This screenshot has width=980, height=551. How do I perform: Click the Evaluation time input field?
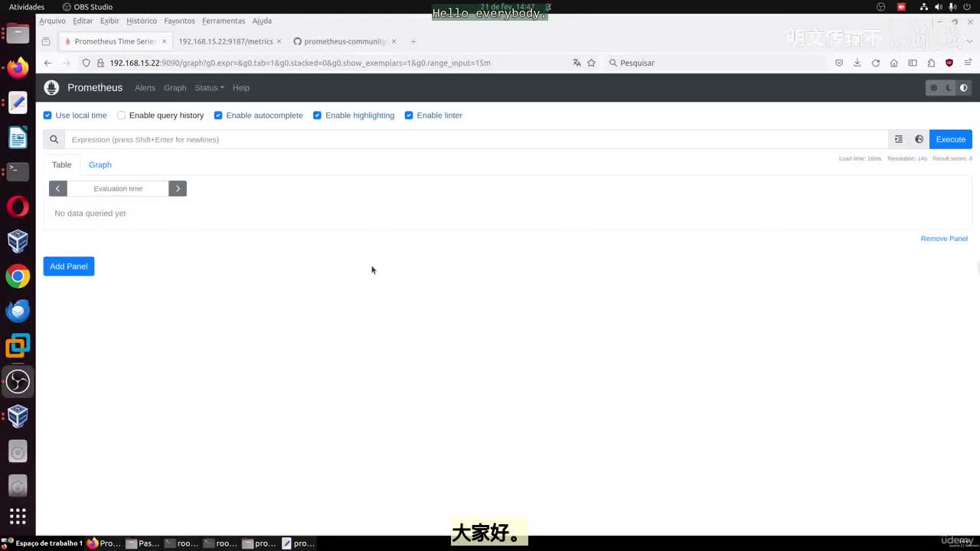pos(118,188)
